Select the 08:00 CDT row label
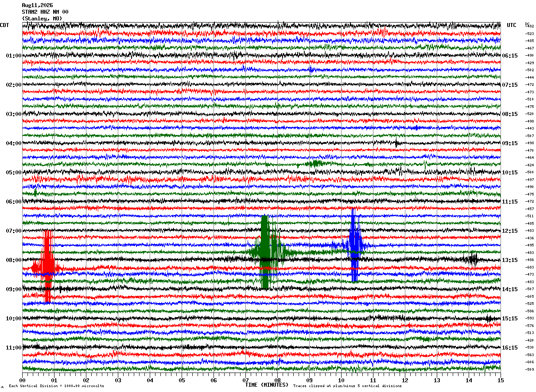 14,260
